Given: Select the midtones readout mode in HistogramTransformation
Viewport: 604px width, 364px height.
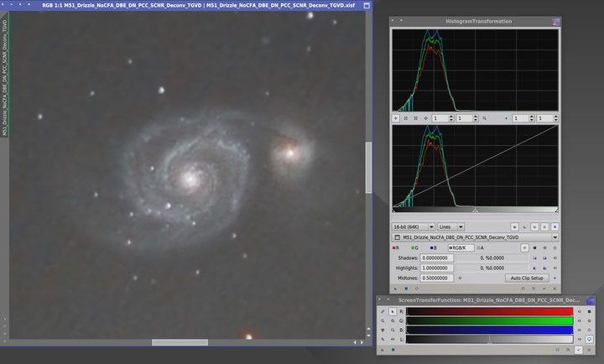Looking at the screenshot, I should (544, 248).
